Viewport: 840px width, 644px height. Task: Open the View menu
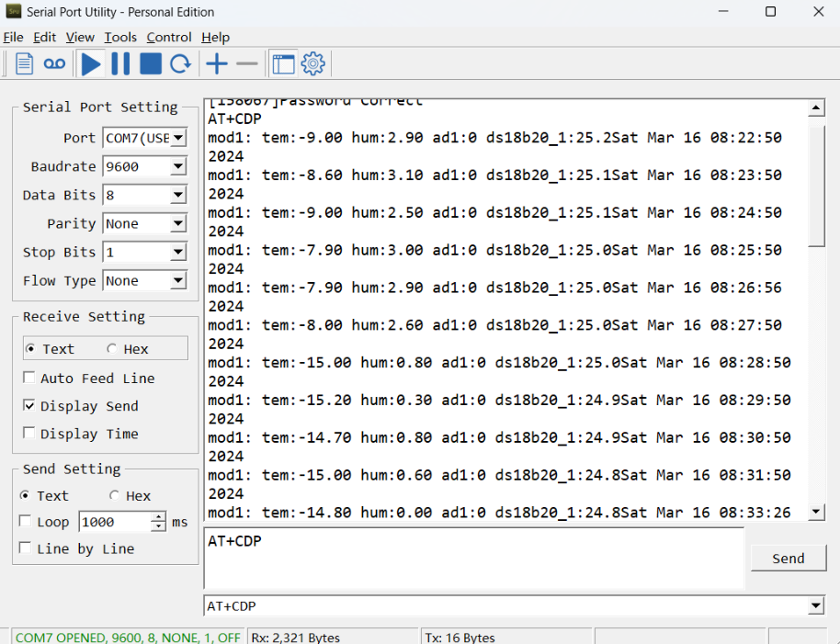80,37
